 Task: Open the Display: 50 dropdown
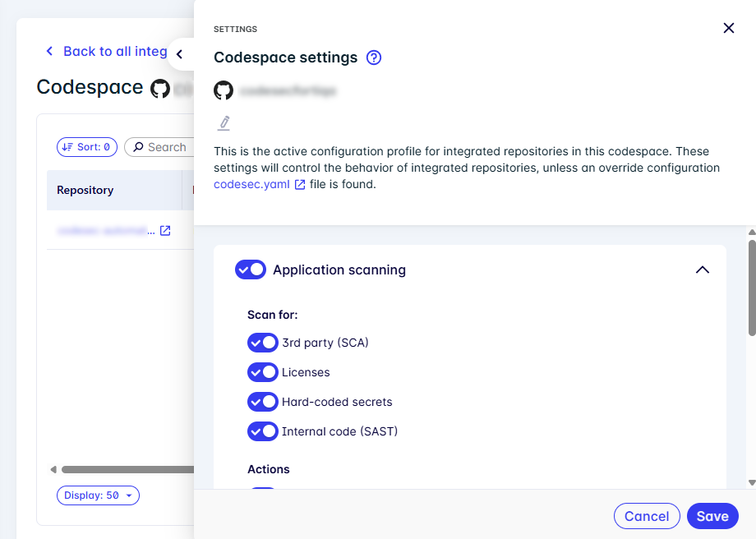click(98, 495)
